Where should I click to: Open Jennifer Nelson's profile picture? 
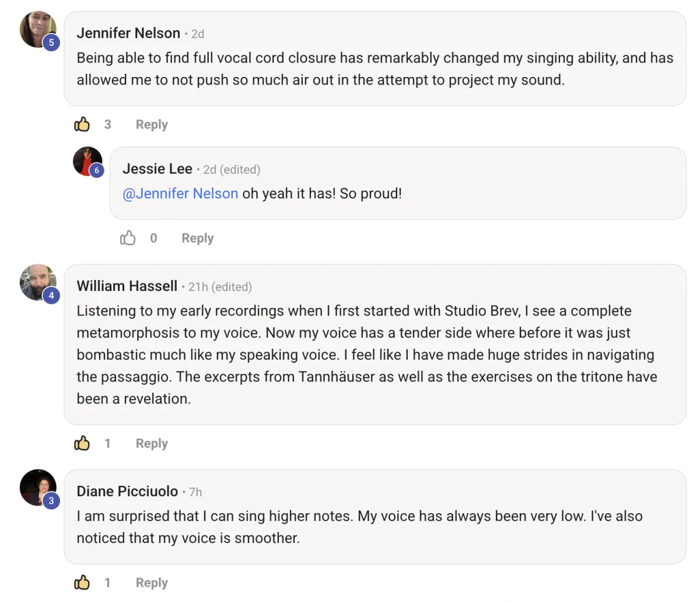(36, 28)
